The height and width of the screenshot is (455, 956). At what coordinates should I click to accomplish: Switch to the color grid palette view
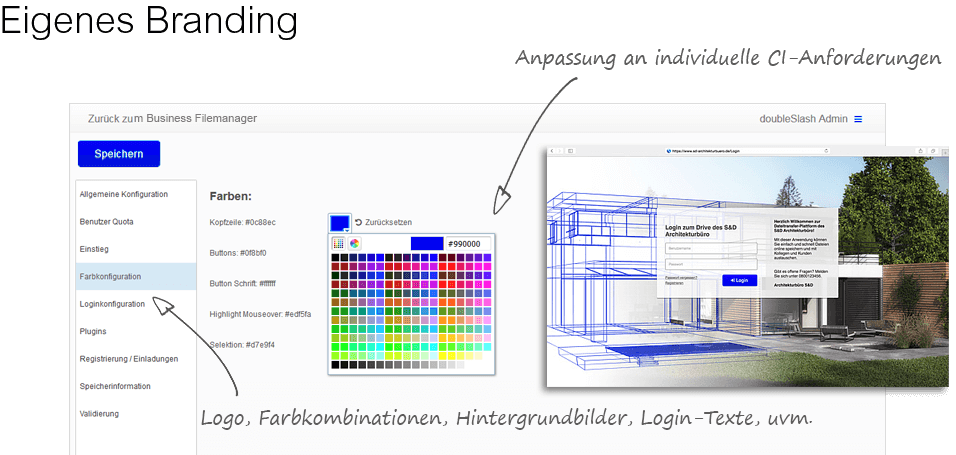click(338, 243)
